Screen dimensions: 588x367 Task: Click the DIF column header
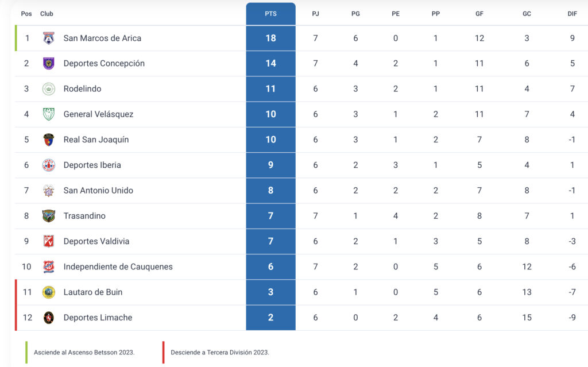coord(572,14)
